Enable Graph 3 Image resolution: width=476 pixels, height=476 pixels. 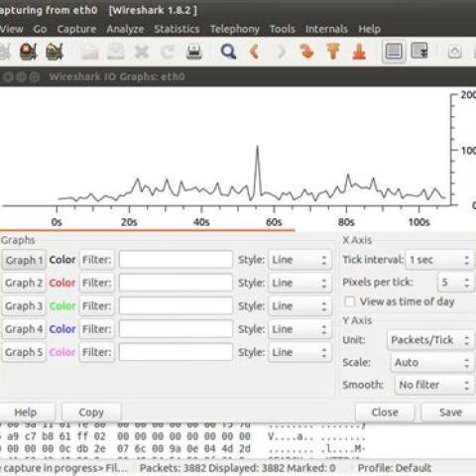tap(24, 306)
